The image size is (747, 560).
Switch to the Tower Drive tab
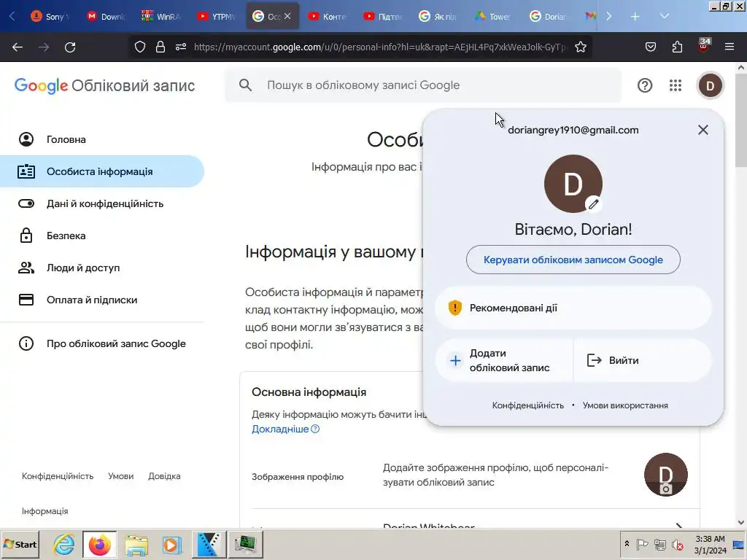point(493,17)
